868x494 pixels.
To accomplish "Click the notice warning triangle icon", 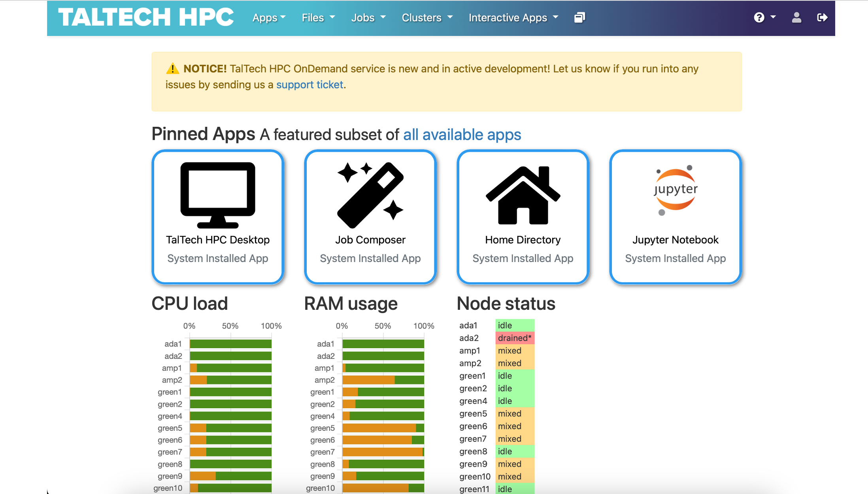I will coord(172,69).
